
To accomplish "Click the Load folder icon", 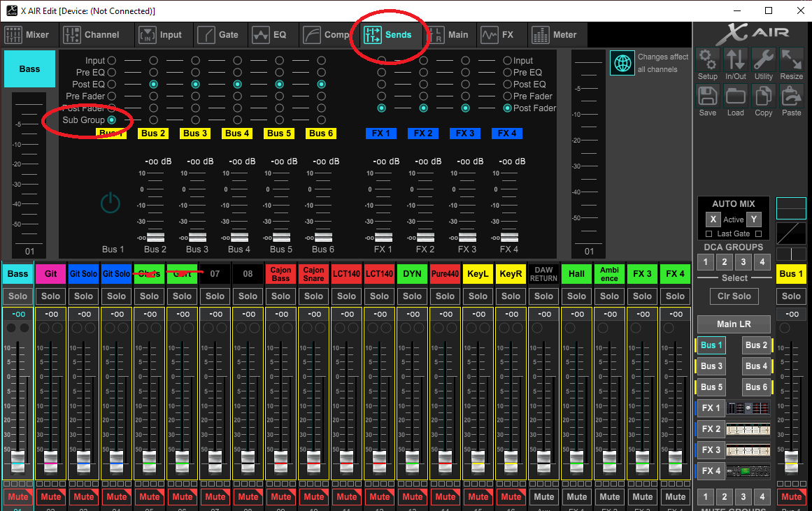I will coord(735,96).
